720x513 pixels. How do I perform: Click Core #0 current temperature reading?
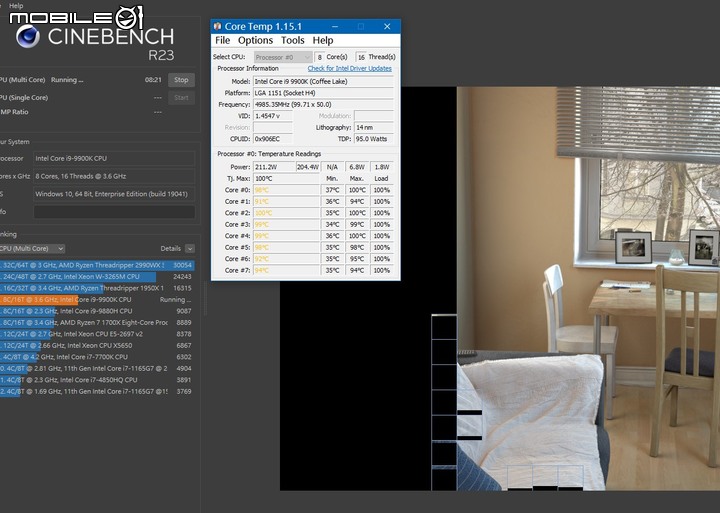pyautogui.click(x=287, y=190)
